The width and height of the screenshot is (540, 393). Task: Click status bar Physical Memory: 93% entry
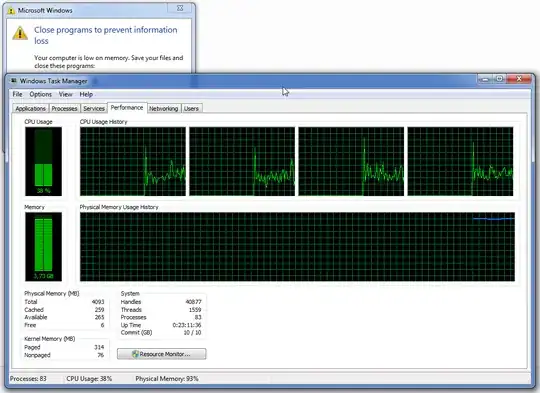(x=167, y=379)
